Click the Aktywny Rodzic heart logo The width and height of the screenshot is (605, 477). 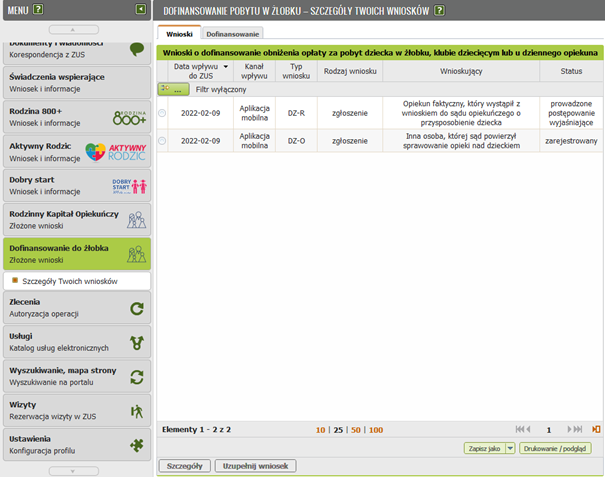[95, 152]
